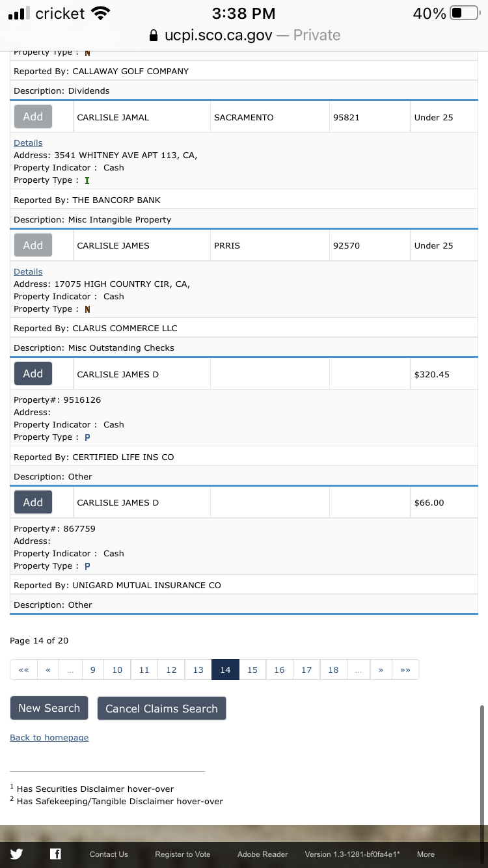Go to page 18
Image resolution: width=488 pixels, height=868 pixels.
click(333, 670)
